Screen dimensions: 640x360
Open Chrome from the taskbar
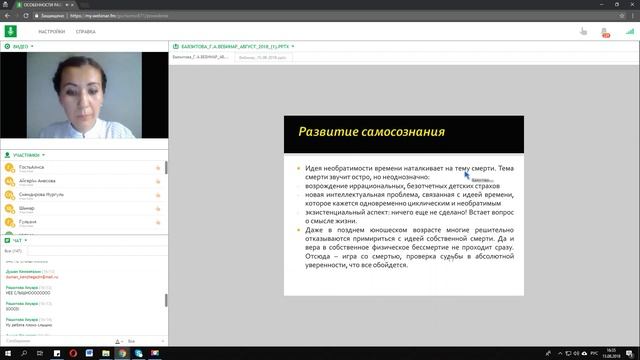point(122,353)
